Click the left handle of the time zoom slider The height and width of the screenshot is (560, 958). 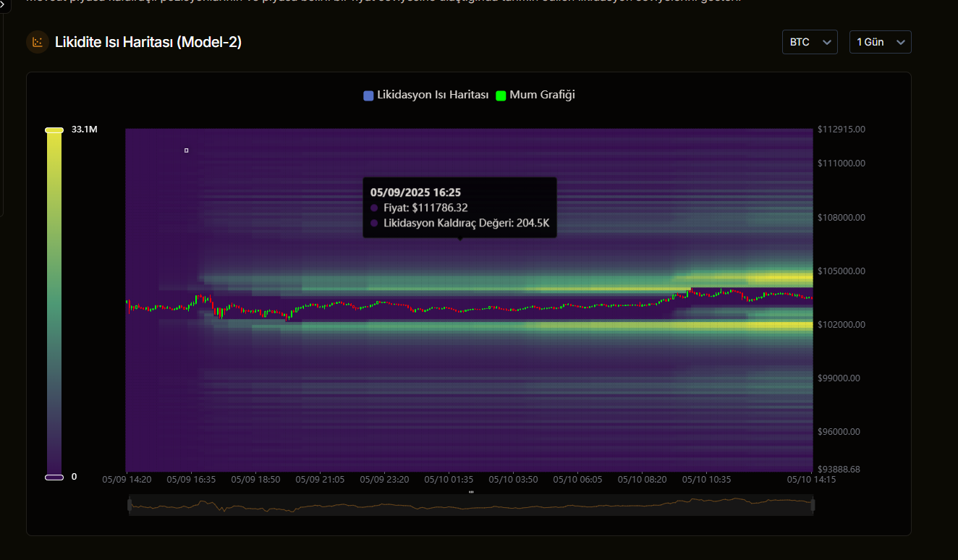tap(129, 505)
